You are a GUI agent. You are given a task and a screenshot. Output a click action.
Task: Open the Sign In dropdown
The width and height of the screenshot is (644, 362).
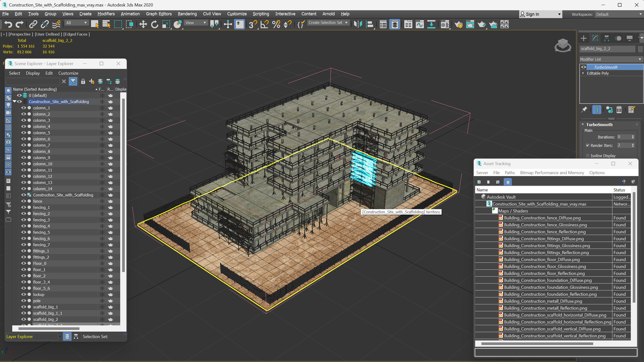[x=541, y=14]
